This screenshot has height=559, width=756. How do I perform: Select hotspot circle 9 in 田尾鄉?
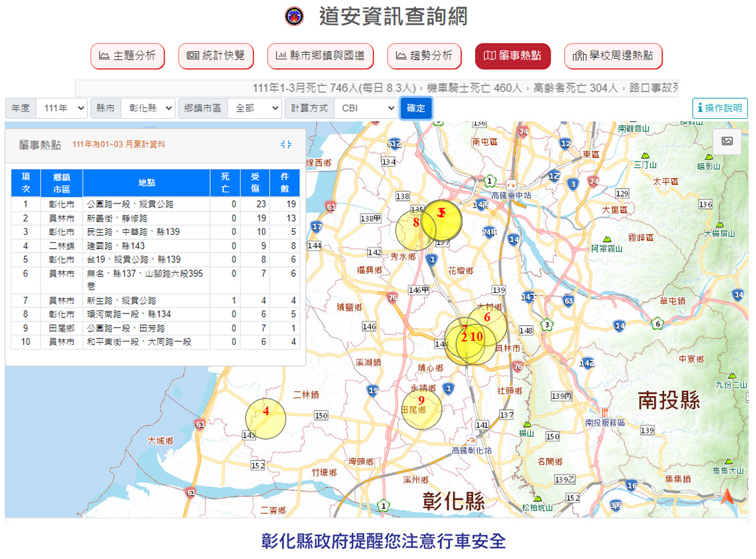pyautogui.click(x=421, y=408)
